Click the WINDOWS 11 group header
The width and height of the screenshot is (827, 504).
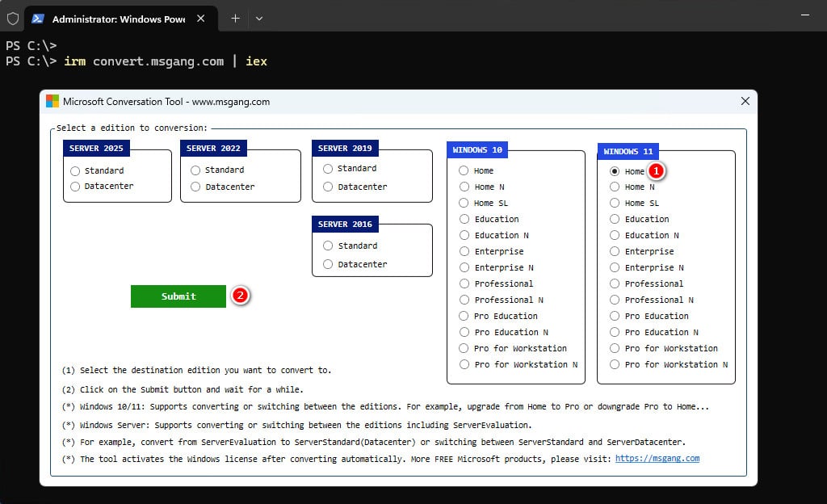[628, 151]
